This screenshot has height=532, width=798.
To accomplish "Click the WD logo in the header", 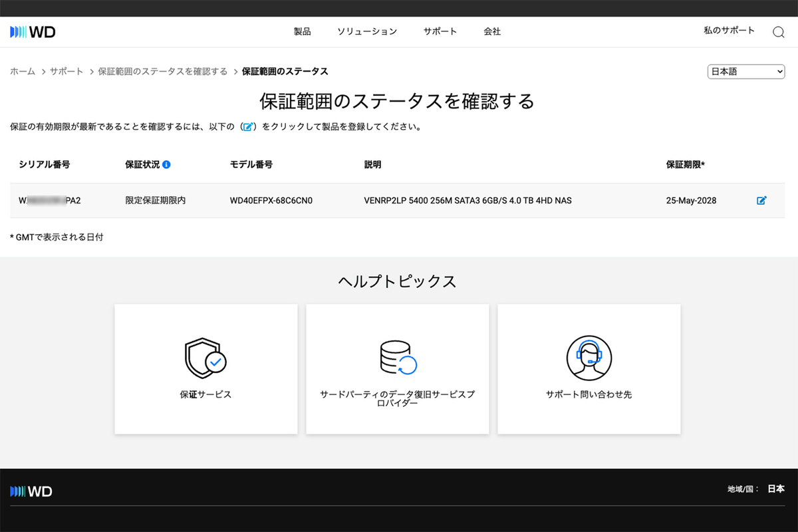I will click(33, 31).
